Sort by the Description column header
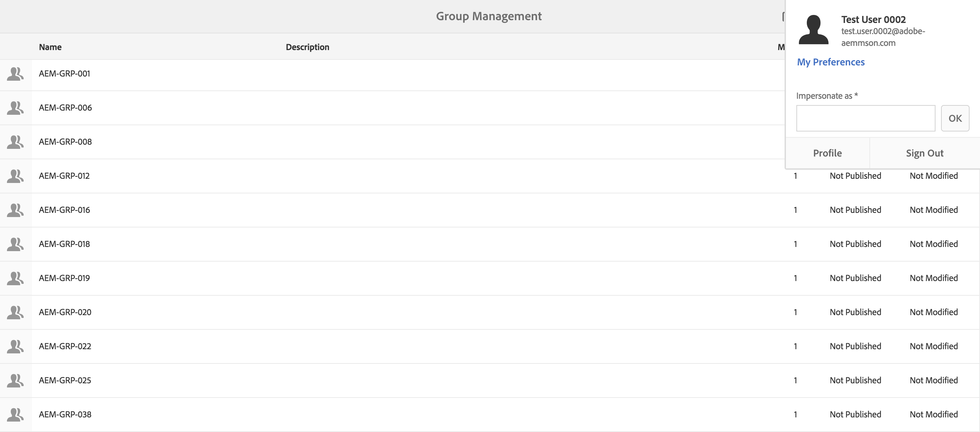Image resolution: width=980 pixels, height=432 pixels. (x=307, y=47)
